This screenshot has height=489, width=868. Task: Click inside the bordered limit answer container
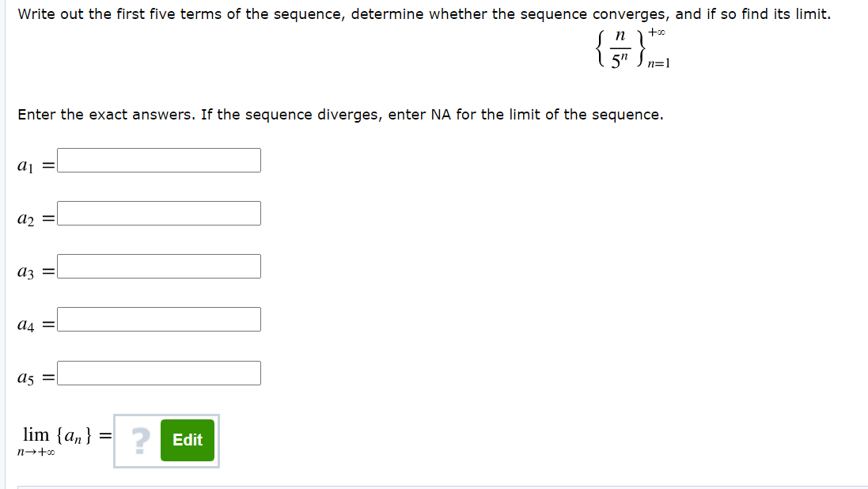(x=166, y=441)
